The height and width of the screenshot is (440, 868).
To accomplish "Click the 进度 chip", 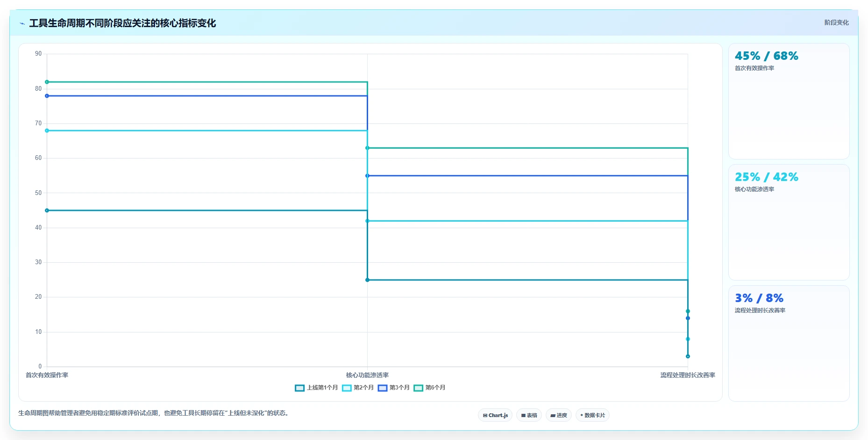I will point(559,415).
